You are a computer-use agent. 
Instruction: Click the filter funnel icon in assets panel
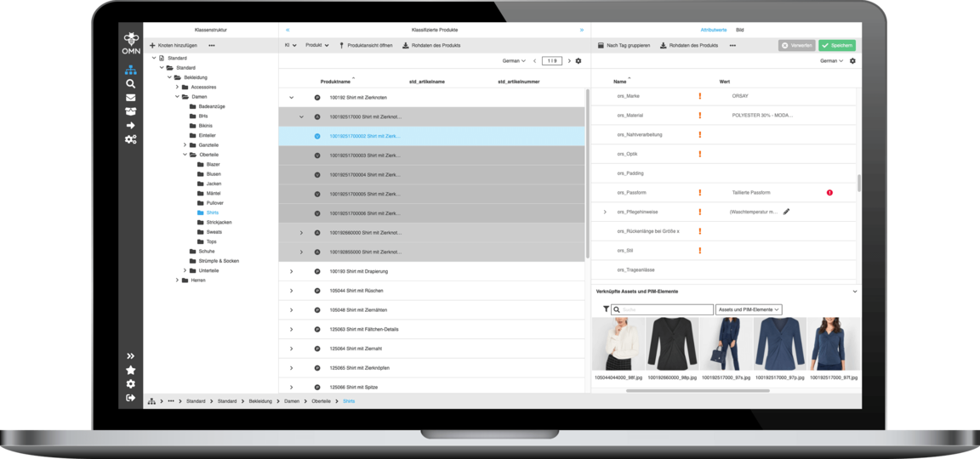click(x=606, y=309)
